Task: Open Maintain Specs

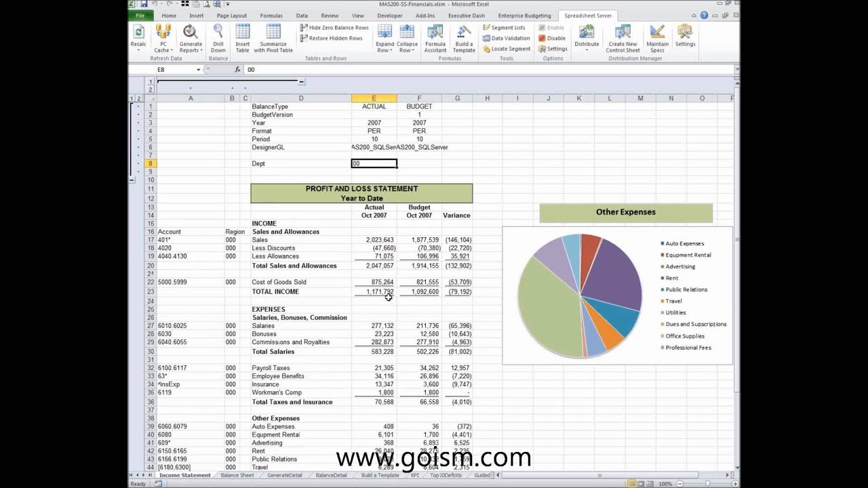Action: (657, 39)
